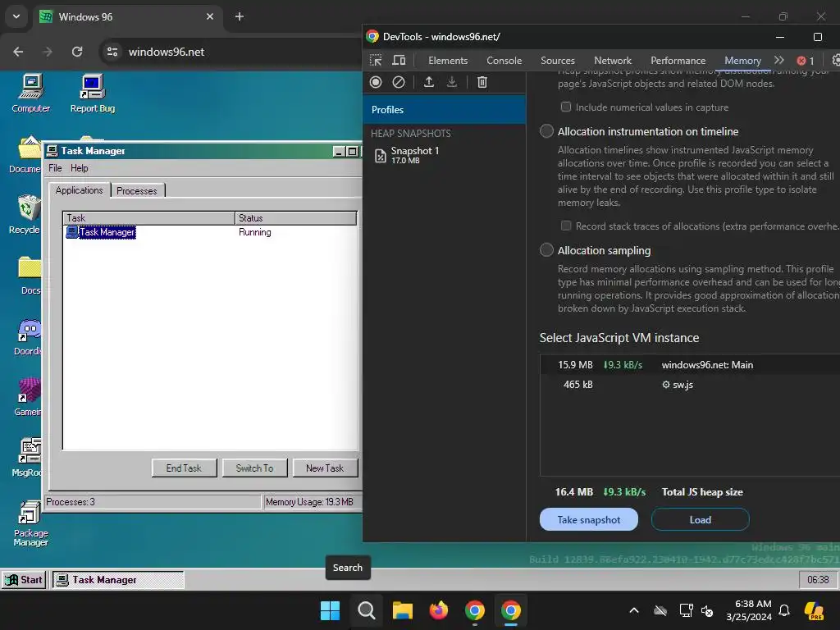Image resolution: width=840 pixels, height=630 pixels.
Task: Select Allocation instrumentation on timeline radio
Action: (546, 131)
